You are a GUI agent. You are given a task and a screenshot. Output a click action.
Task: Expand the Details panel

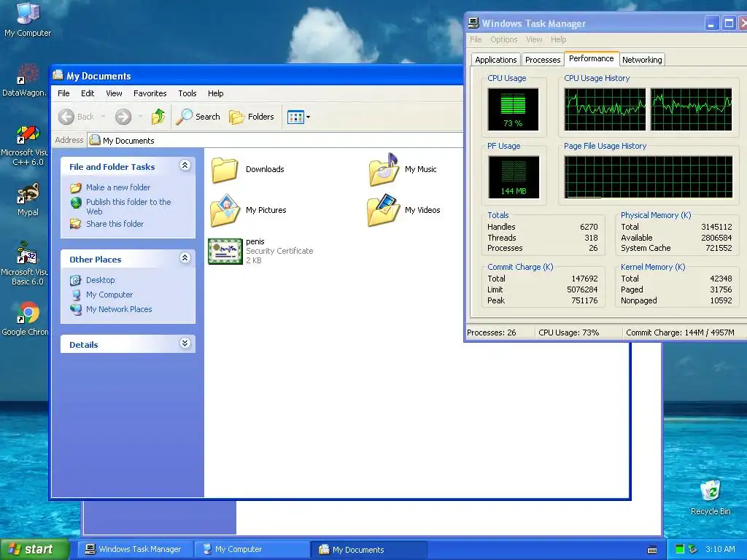(185, 343)
